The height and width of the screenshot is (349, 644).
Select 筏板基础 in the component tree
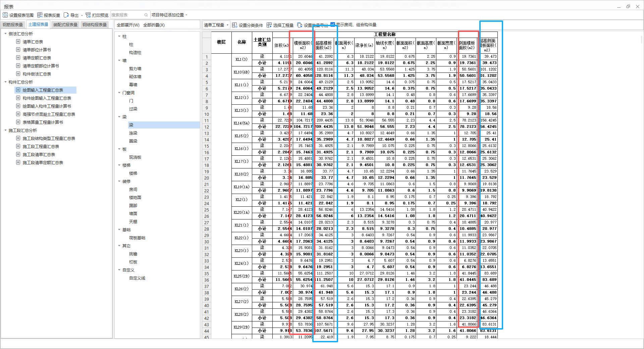137,238
